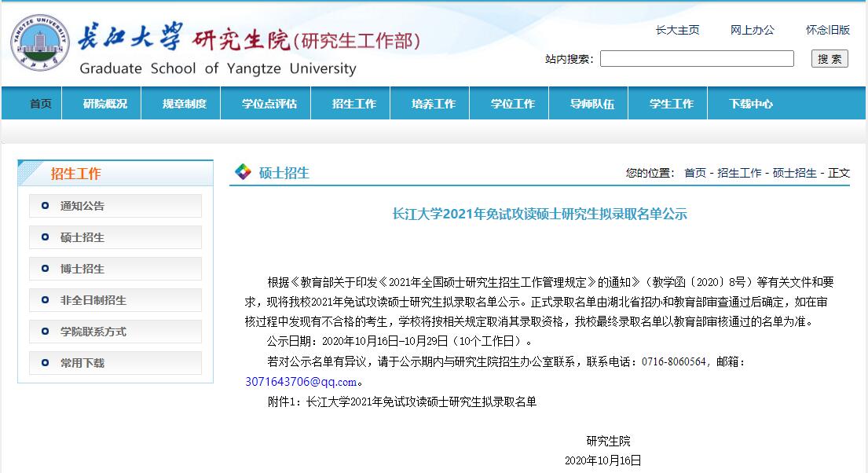Image resolution: width=868 pixels, height=473 pixels.
Task: Go to 导师队伍 in the navigation bar
Action: click(592, 104)
